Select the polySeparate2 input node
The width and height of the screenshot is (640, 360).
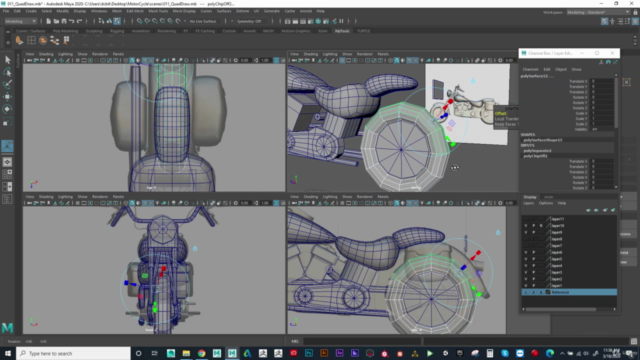tap(538, 151)
